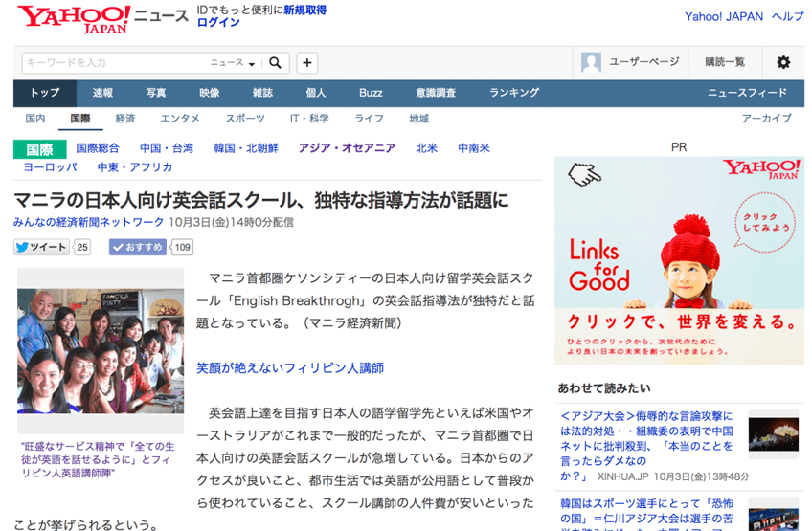Open the ニュースフィード menu item
The image size is (812, 531).
(x=747, y=93)
